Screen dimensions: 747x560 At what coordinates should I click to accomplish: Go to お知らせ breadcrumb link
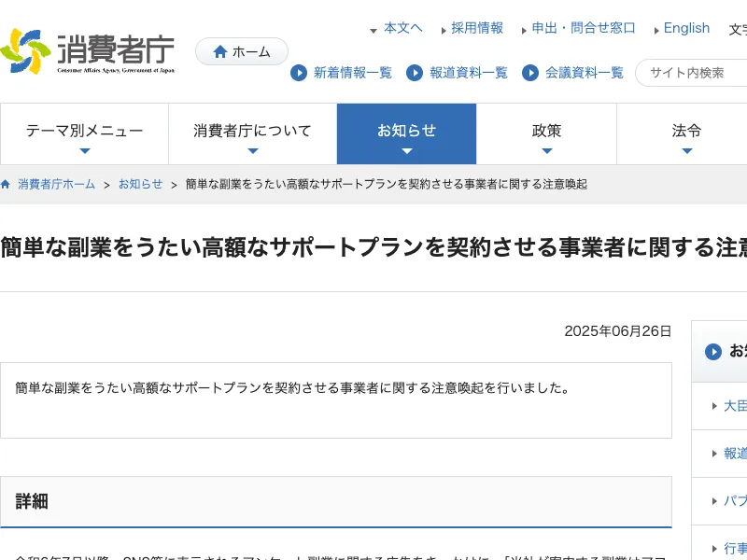(x=141, y=184)
